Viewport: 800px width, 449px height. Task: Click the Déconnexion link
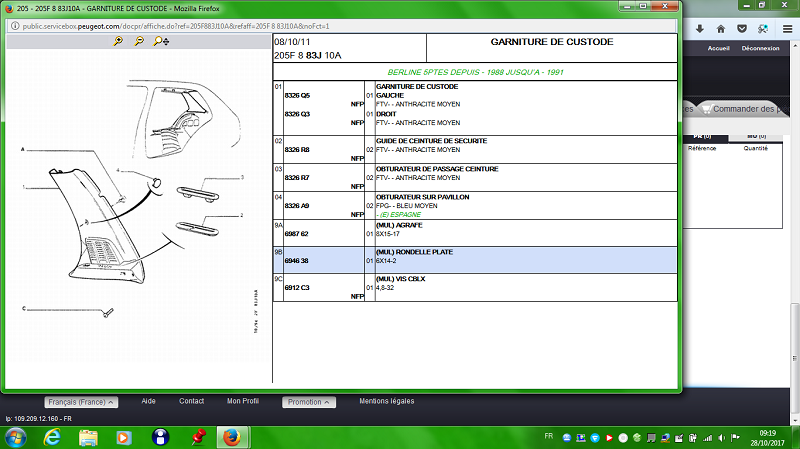pos(760,48)
